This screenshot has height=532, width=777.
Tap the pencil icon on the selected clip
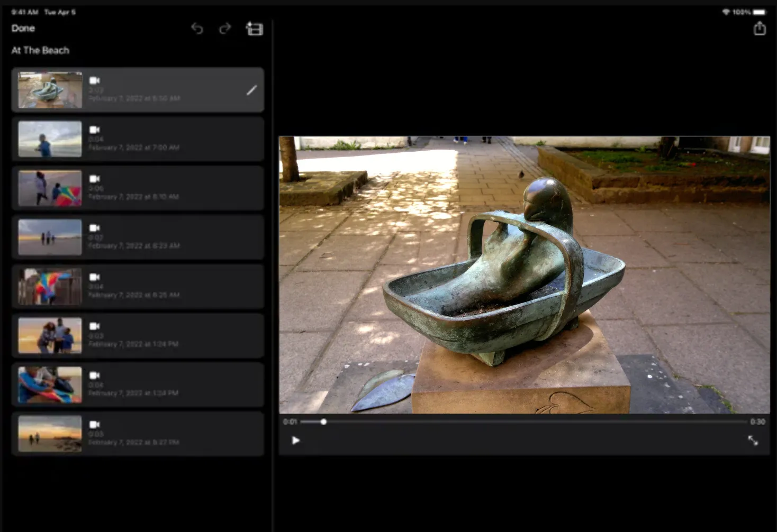[x=252, y=90]
